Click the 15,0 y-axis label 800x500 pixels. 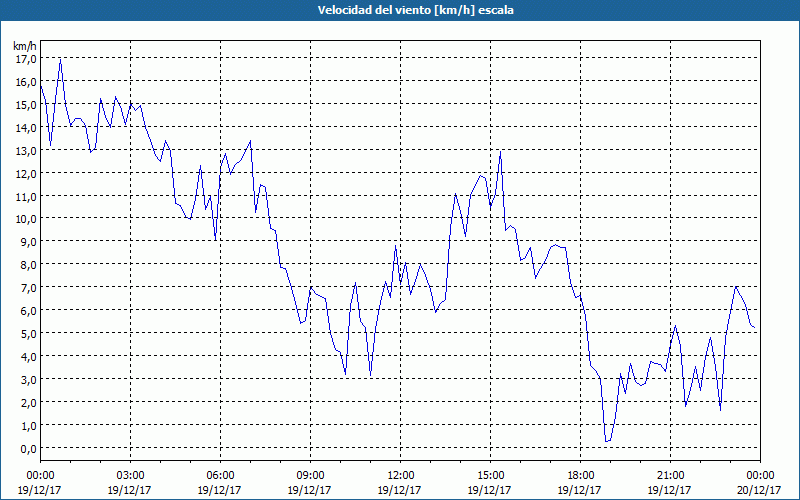click(26, 105)
